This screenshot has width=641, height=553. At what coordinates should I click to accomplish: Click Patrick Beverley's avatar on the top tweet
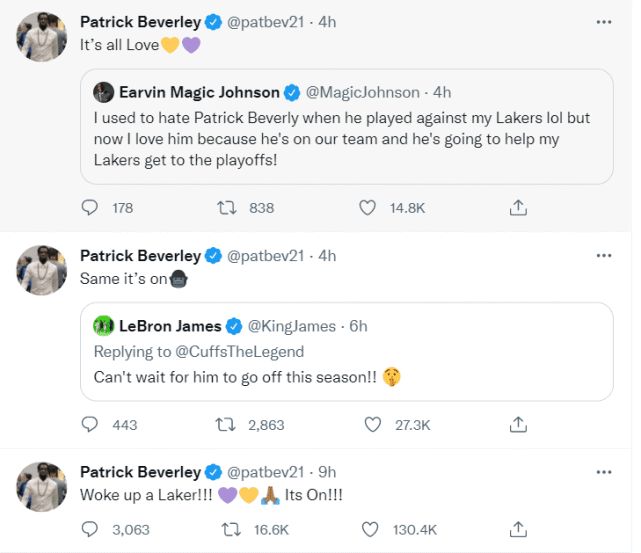41,38
